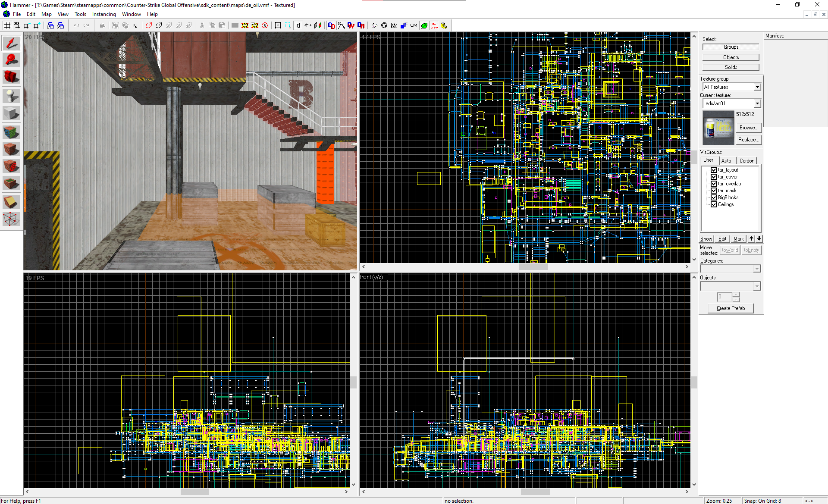Viewport: 828px width, 504px height.
Task: Click the bottom-left view horizontal scrollbar thumb
Action: (x=194, y=491)
